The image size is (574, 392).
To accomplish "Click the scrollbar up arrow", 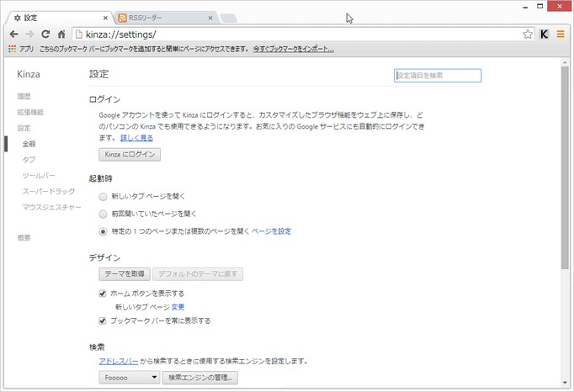I will click(565, 62).
